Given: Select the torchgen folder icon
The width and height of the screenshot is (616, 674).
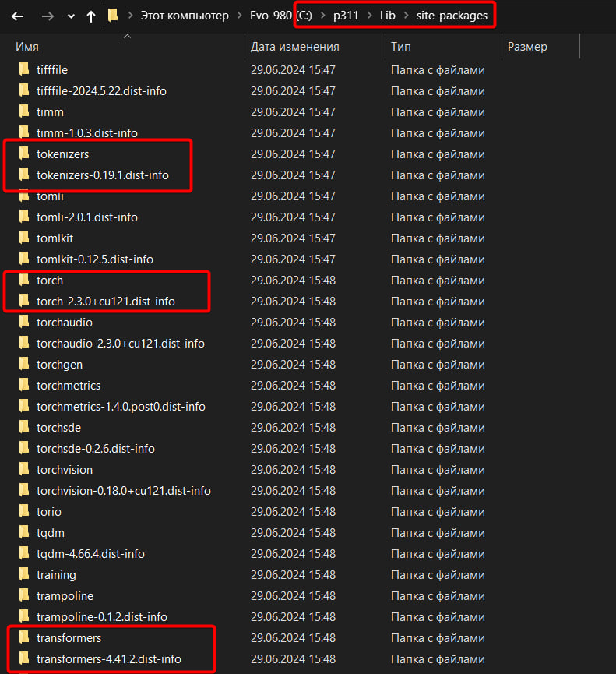Looking at the screenshot, I should pos(24,364).
